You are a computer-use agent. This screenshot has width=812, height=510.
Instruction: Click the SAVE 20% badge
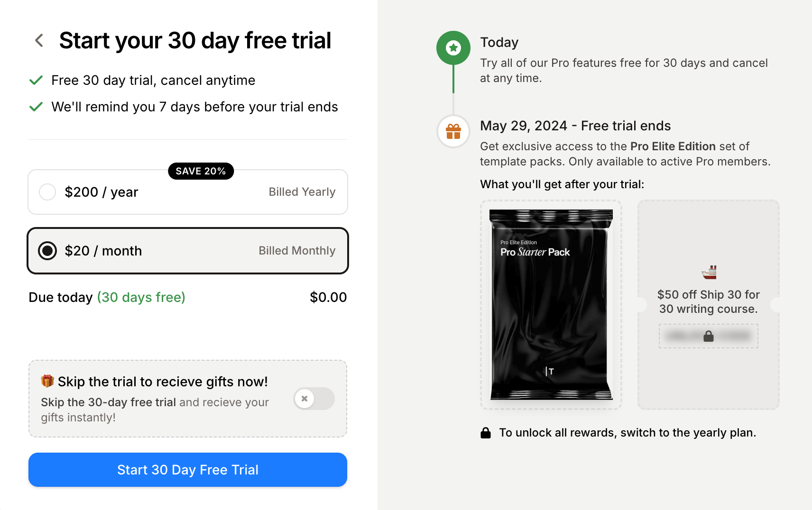pyautogui.click(x=201, y=171)
